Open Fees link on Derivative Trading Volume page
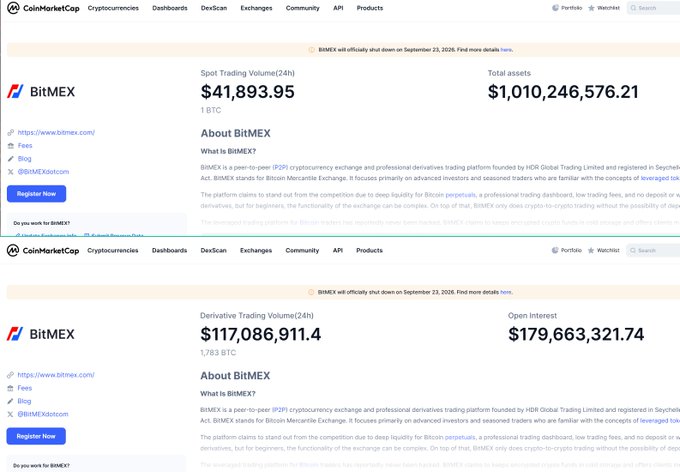The height and width of the screenshot is (472, 680). click(25, 388)
